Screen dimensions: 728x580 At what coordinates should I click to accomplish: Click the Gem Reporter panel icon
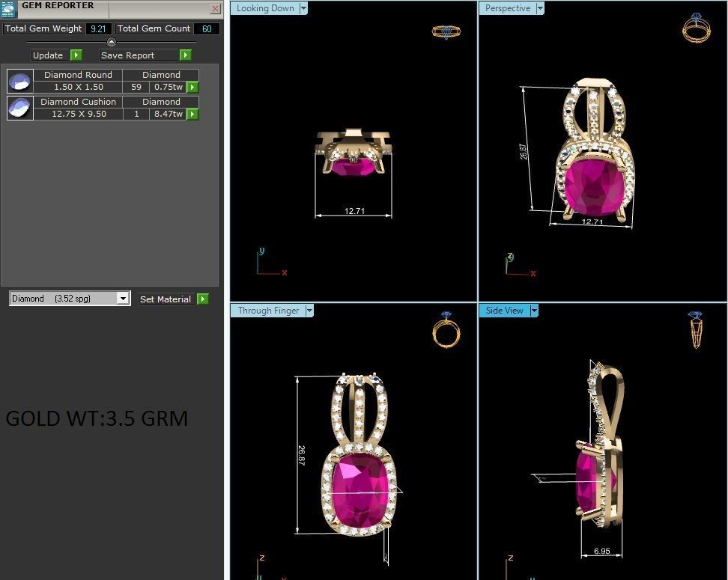[x=8, y=9]
